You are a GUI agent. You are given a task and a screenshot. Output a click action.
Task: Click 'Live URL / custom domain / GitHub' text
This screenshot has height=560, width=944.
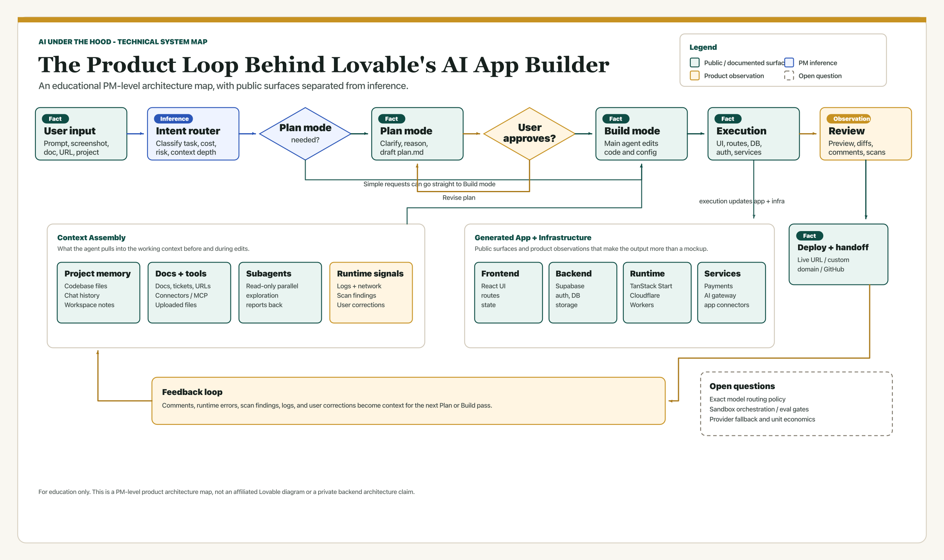pyautogui.click(x=823, y=264)
